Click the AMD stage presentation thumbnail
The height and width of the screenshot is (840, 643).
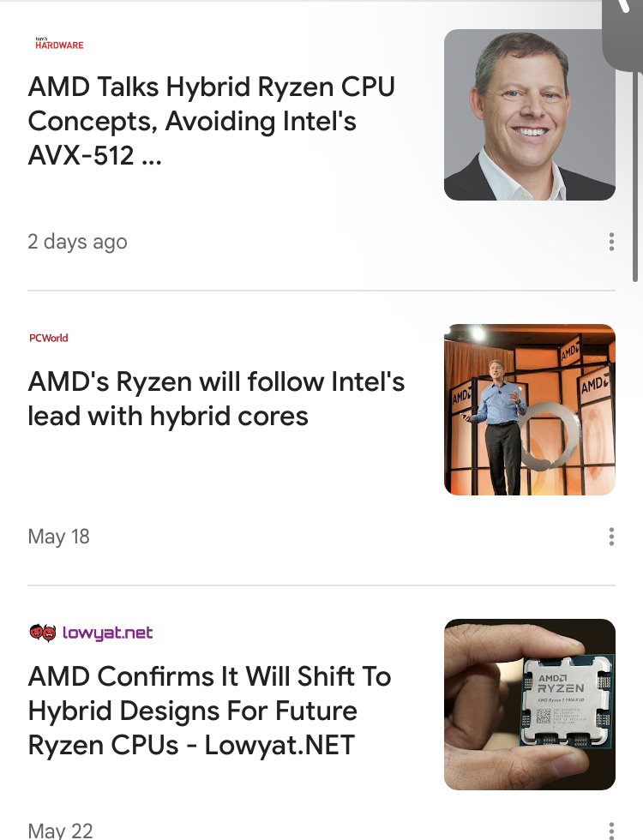pos(529,410)
